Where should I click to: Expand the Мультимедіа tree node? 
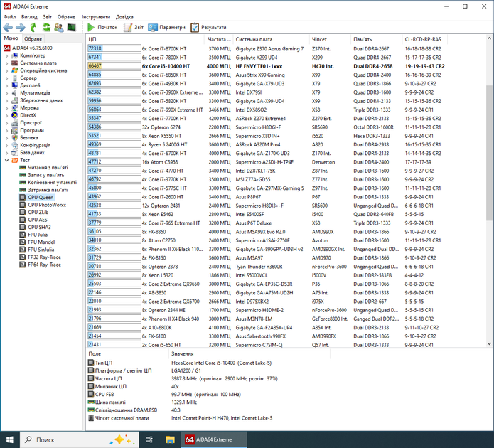6,93
